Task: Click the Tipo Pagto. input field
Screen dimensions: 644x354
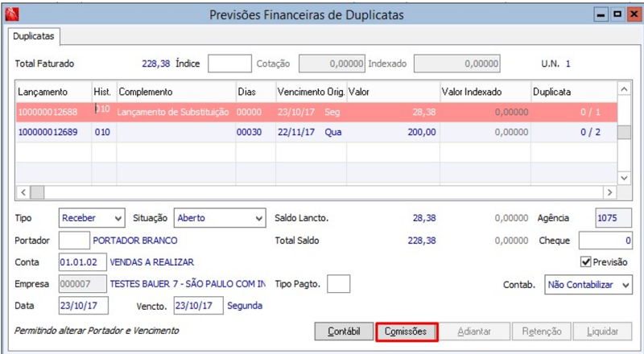Action: tap(338, 284)
